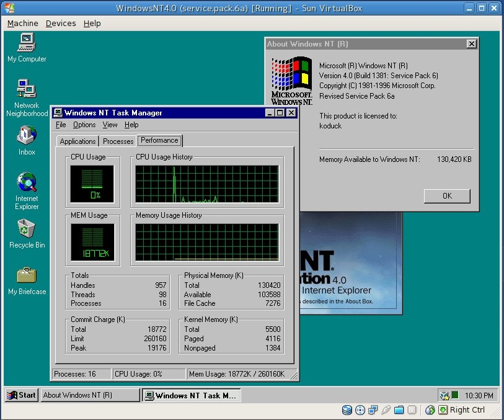
Task: Click the VirtualBox USB status icon
Action: pyautogui.click(x=386, y=410)
